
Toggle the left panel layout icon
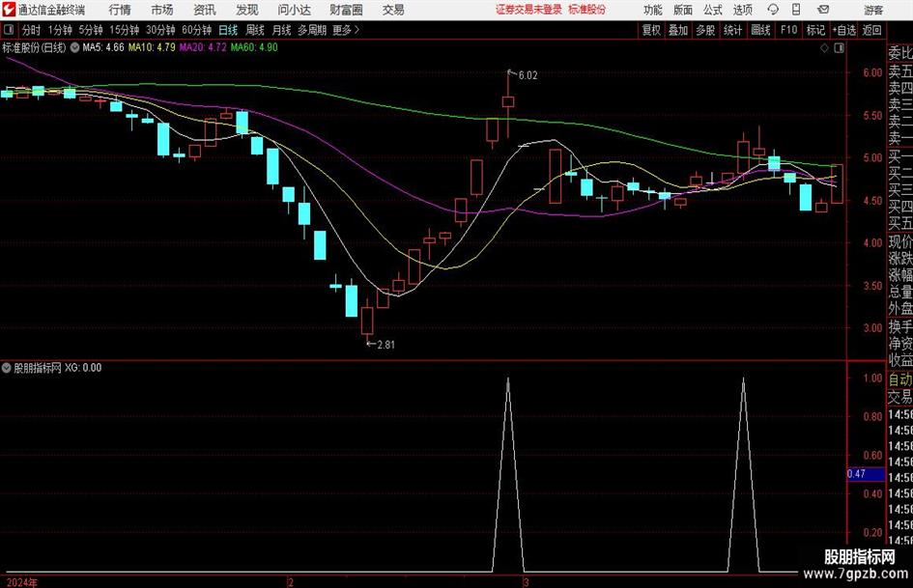click(9, 30)
